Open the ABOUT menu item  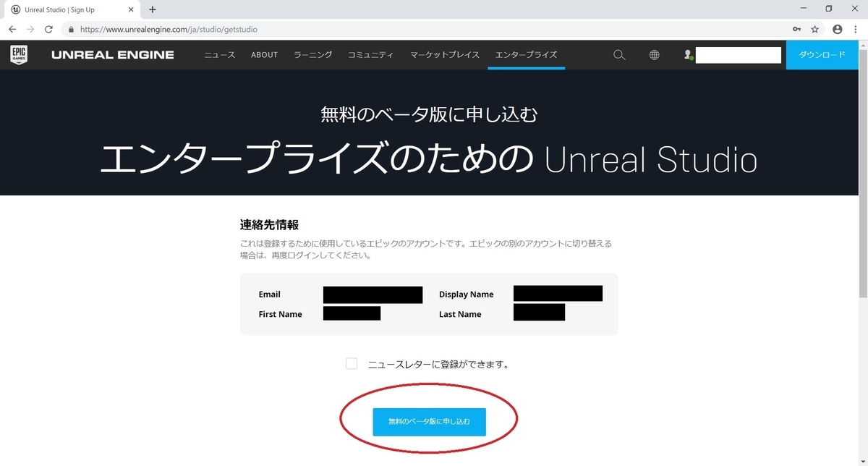tap(264, 55)
